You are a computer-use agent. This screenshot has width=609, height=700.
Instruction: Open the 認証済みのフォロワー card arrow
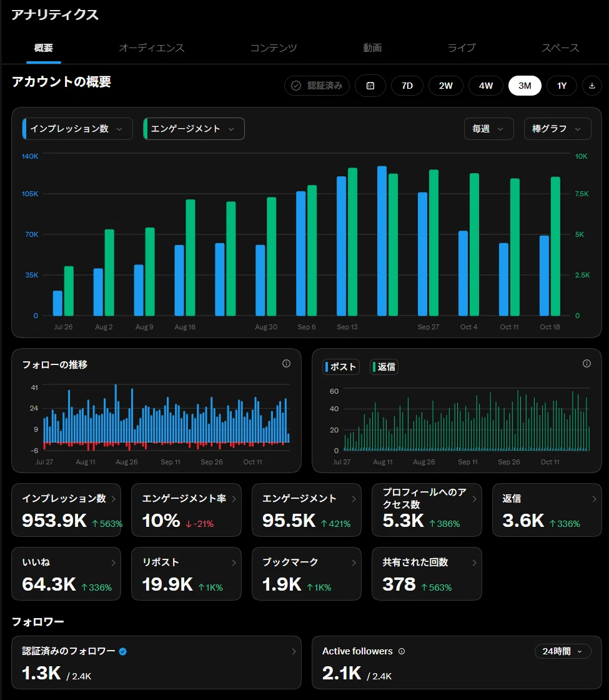coord(294,652)
